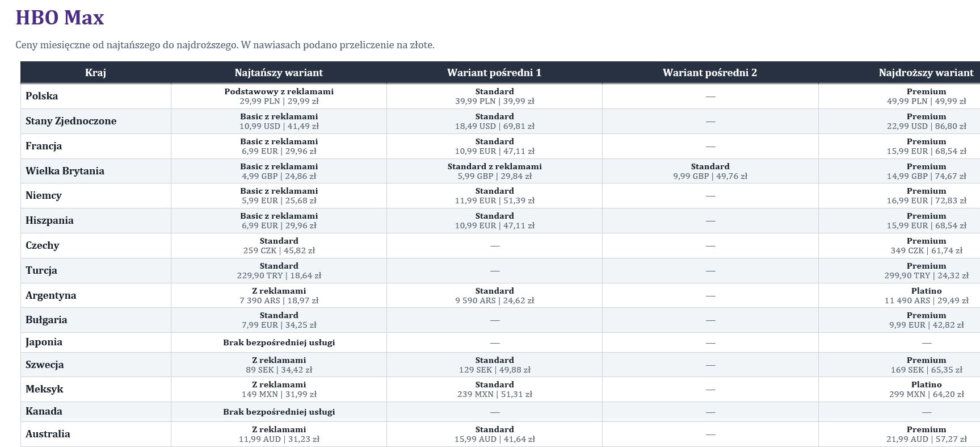The image size is (980, 447).
Task: Click the HBO Max page heading
Action: 60,18
